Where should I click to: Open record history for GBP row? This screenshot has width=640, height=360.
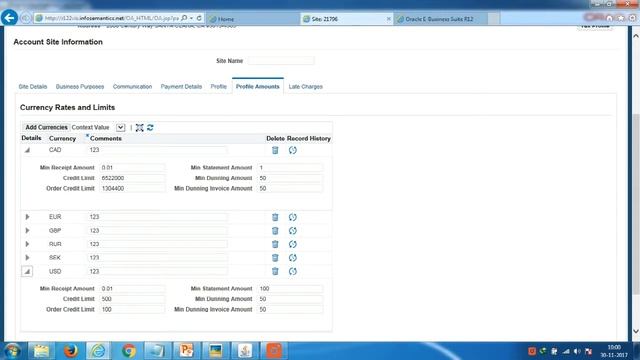[x=293, y=231]
